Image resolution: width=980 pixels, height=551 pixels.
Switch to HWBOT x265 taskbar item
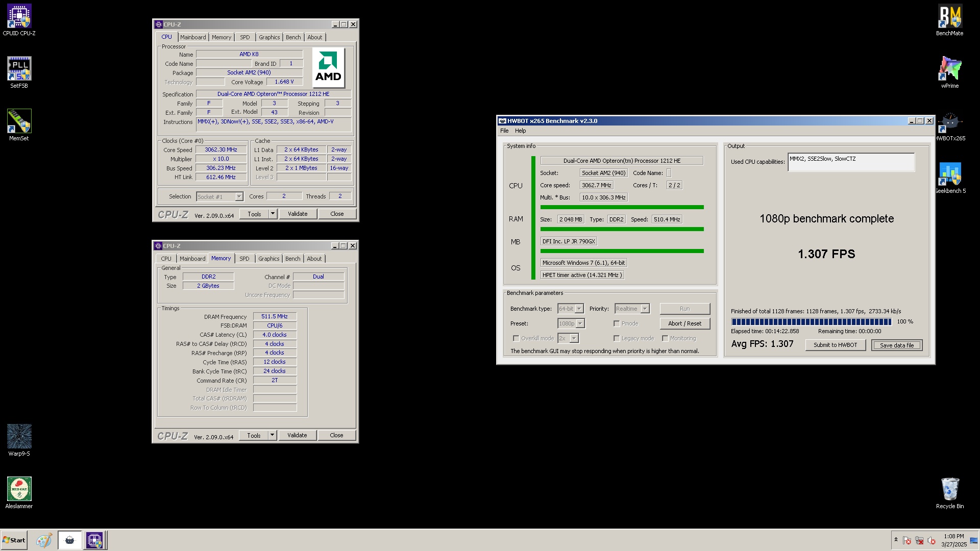click(x=69, y=540)
